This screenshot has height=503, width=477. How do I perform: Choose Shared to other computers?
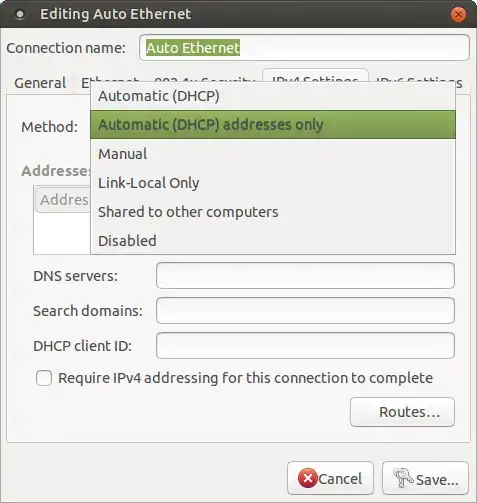coord(273,212)
